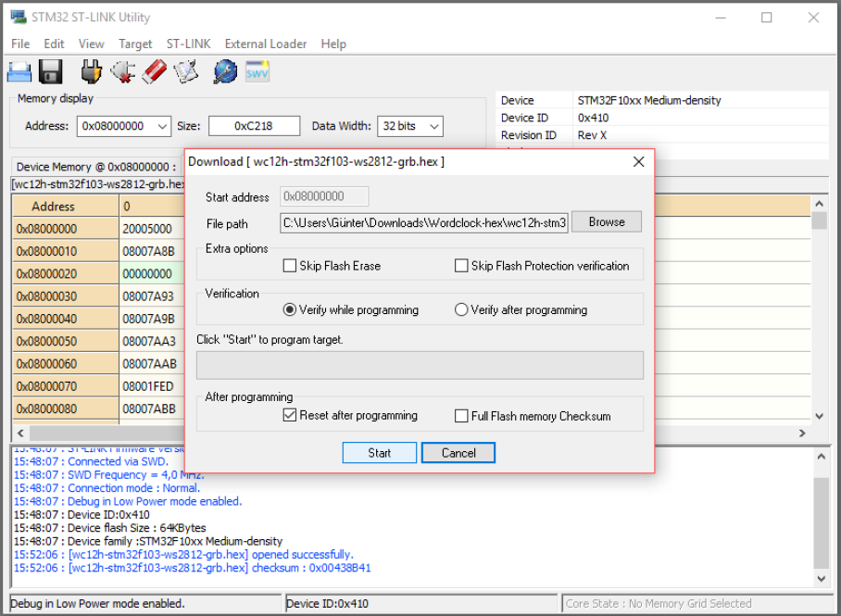Click the Start button to program

(x=379, y=453)
